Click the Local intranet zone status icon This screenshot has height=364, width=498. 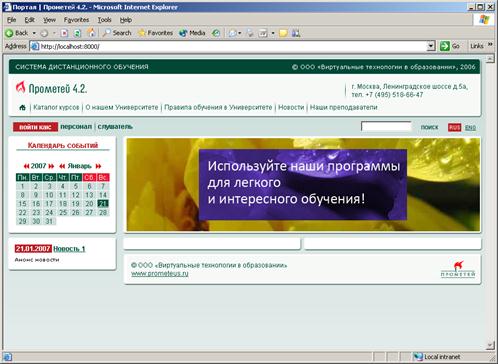coord(417,357)
